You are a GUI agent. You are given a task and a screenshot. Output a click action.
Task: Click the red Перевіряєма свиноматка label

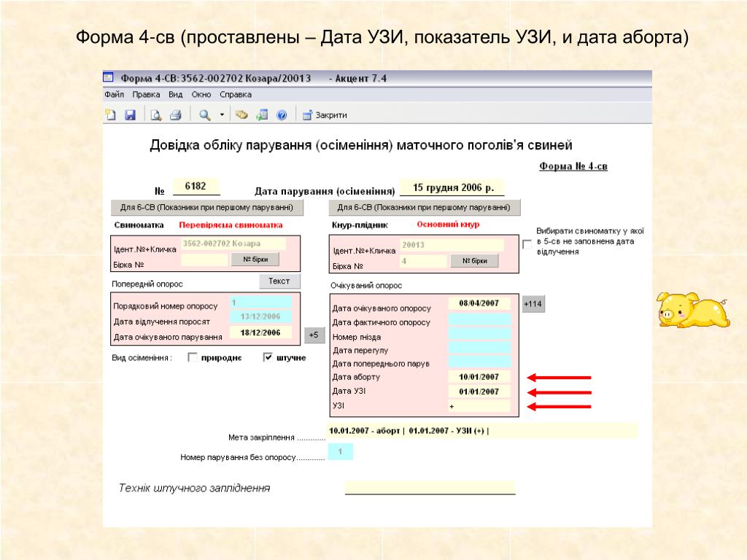(x=231, y=225)
